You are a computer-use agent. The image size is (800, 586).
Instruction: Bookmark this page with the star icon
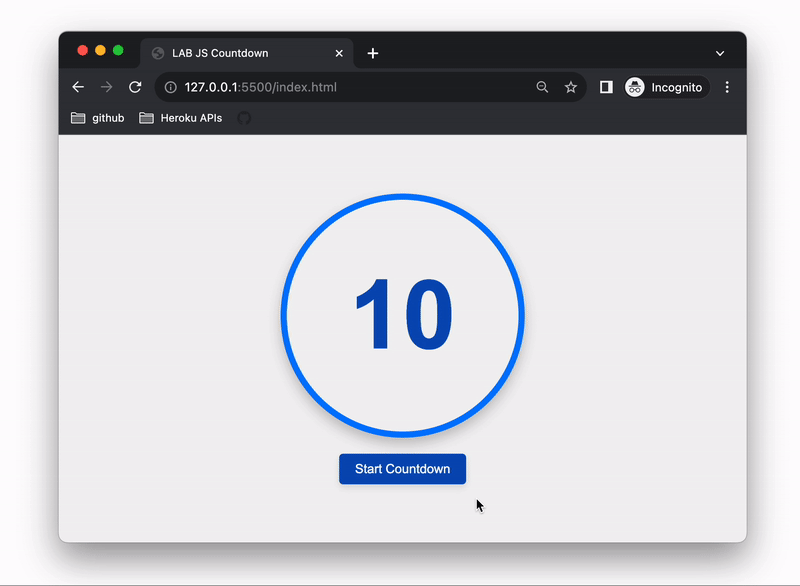pos(571,88)
